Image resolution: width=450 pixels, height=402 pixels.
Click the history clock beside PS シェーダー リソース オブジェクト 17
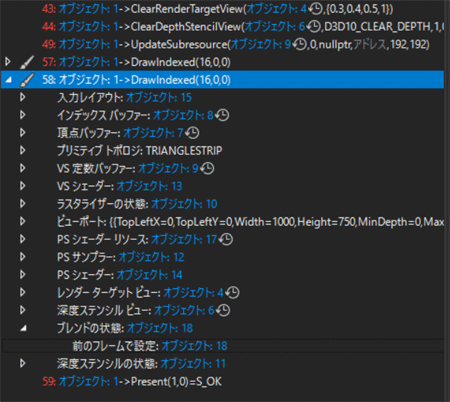point(226,239)
